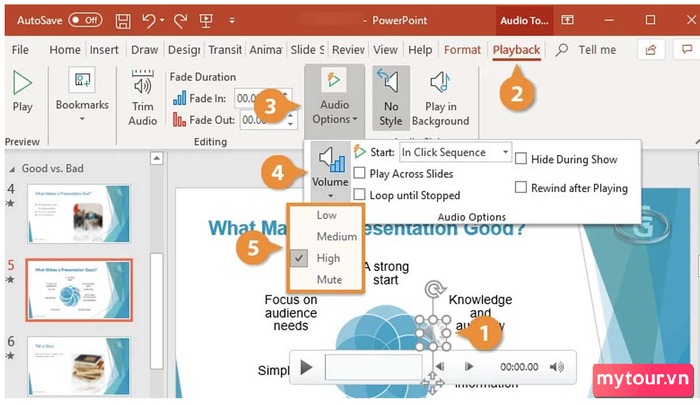Screen dimensions: 700x405
Task: Open the Undo history dropdown arrow
Action: click(162, 21)
